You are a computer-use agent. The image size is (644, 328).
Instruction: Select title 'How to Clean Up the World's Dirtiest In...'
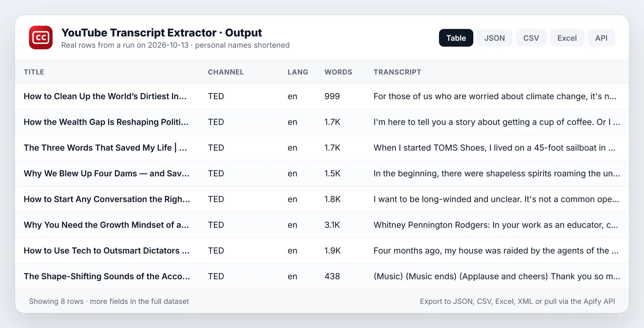(105, 96)
